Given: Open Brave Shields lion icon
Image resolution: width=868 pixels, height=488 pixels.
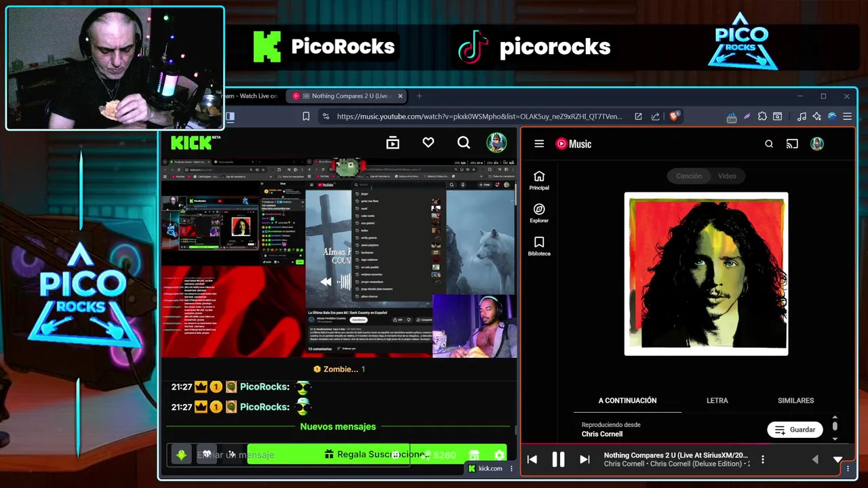Looking at the screenshot, I should pyautogui.click(x=673, y=117).
